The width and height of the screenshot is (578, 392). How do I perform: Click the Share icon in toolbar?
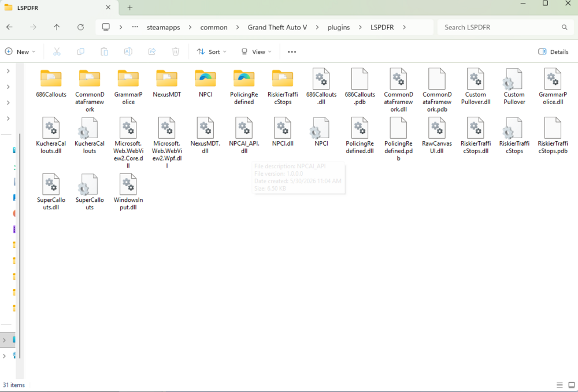[152, 51]
